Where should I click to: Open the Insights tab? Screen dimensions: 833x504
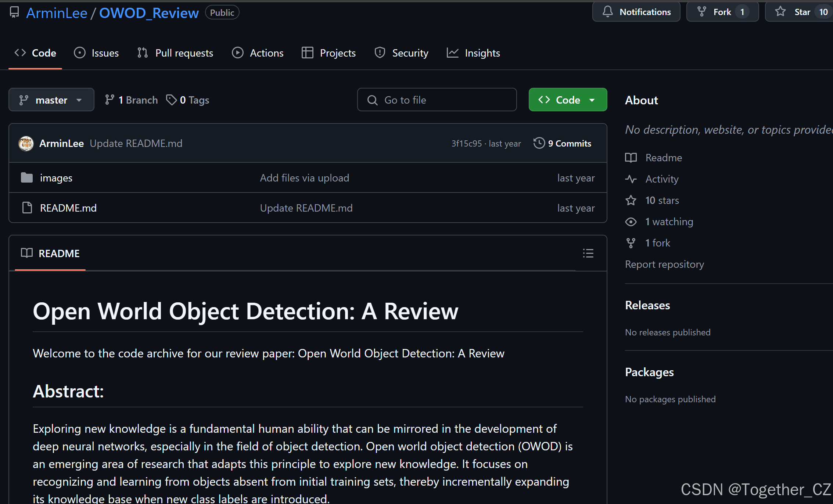[x=473, y=53]
